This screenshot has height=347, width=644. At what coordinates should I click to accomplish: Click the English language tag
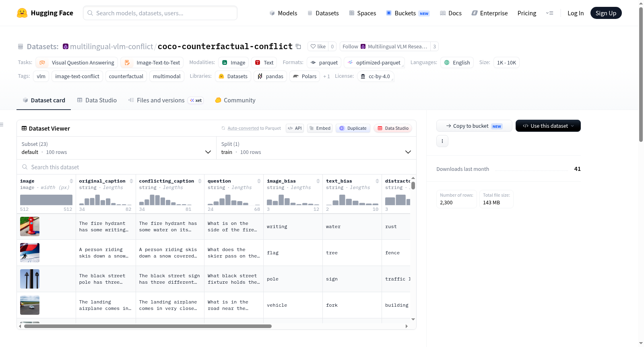tap(457, 62)
